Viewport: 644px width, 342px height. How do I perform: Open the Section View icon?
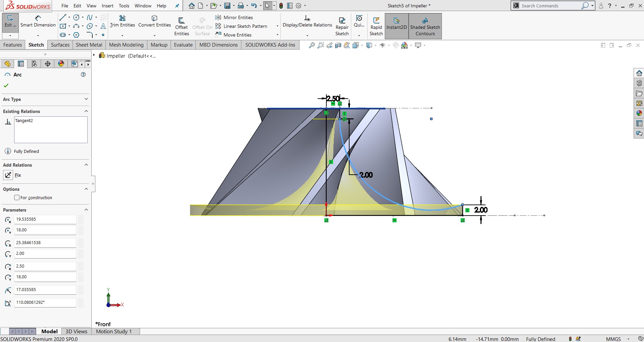coord(338,45)
